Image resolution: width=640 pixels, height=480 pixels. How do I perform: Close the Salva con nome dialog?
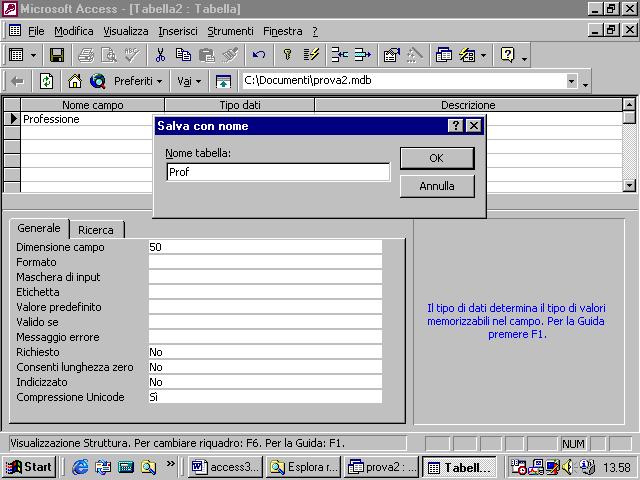473,126
